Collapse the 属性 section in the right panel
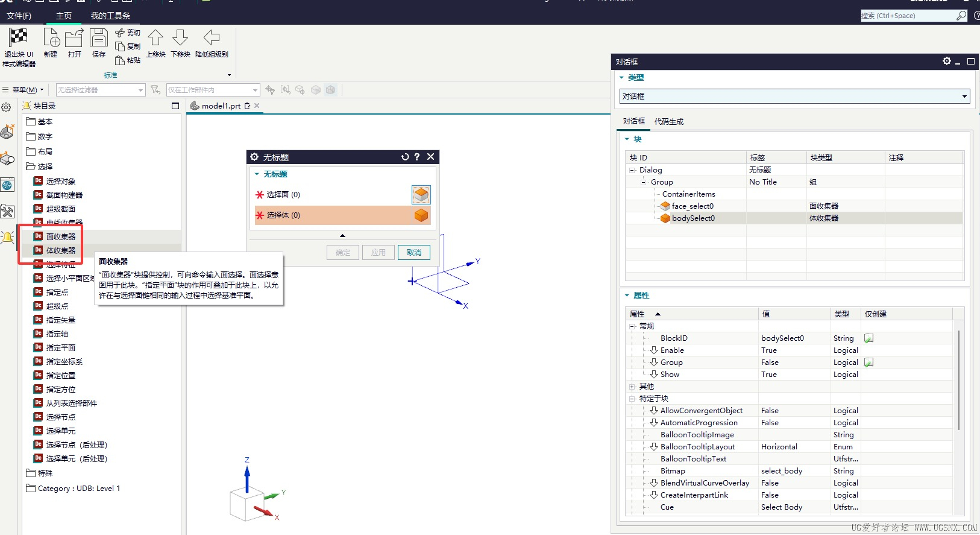 [x=627, y=296]
